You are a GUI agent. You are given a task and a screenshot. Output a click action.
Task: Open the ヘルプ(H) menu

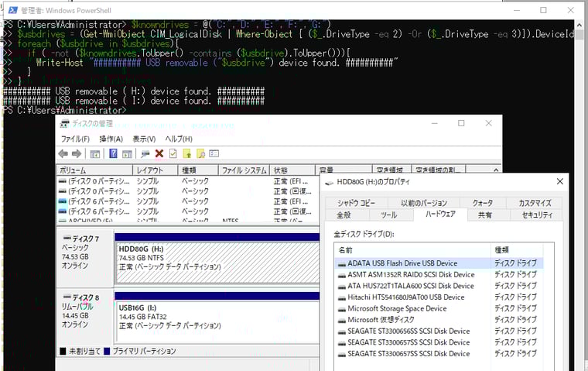[x=179, y=139]
